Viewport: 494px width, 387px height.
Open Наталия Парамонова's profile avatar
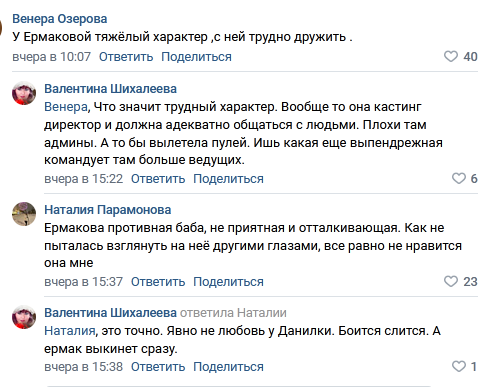coord(24,214)
